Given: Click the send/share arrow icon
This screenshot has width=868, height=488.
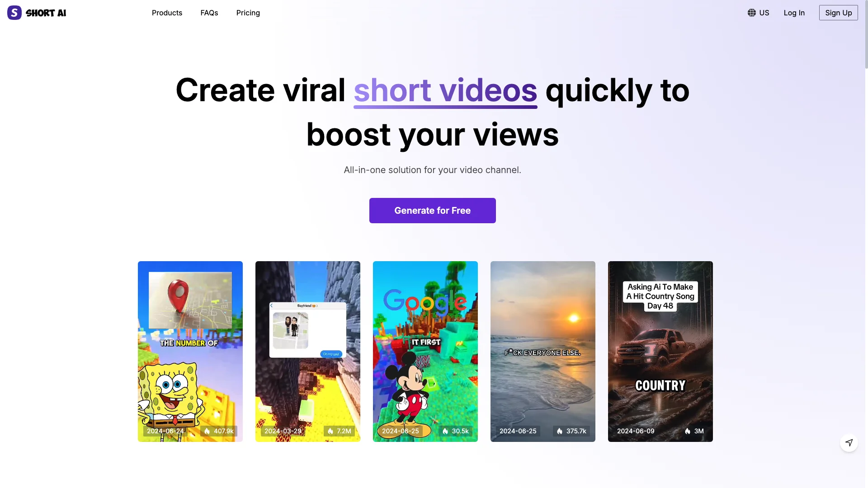Looking at the screenshot, I should click(849, 442).
